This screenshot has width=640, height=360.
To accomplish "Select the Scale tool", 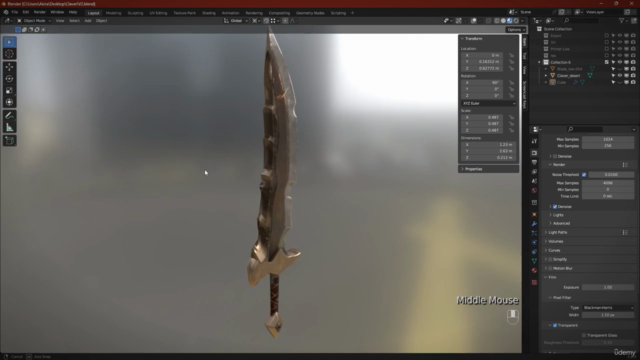I will click(9, 91).
